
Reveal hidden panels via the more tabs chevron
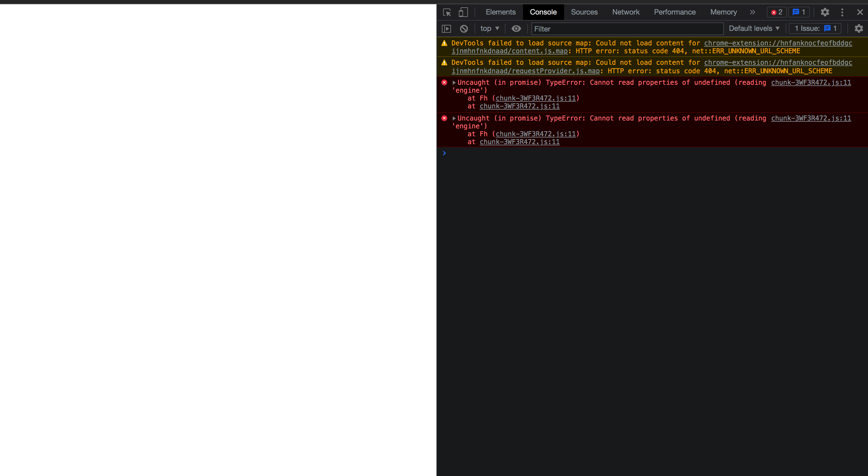tap(752, 12)
